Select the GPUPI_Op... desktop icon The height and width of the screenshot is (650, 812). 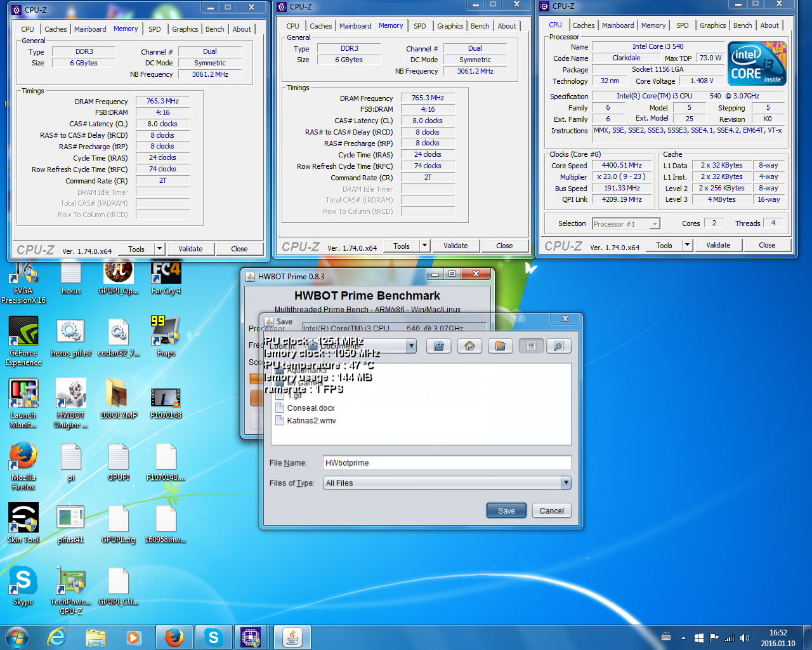click(119, 279)
